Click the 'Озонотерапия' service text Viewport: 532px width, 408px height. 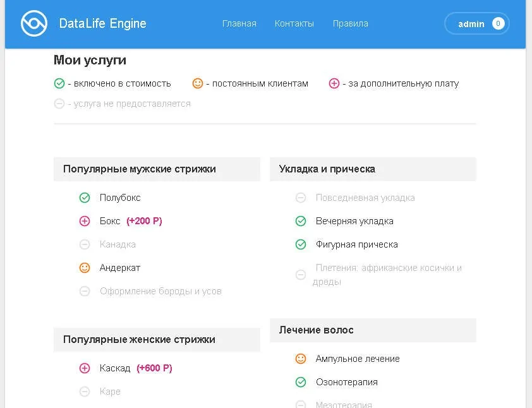pos(346,382)
